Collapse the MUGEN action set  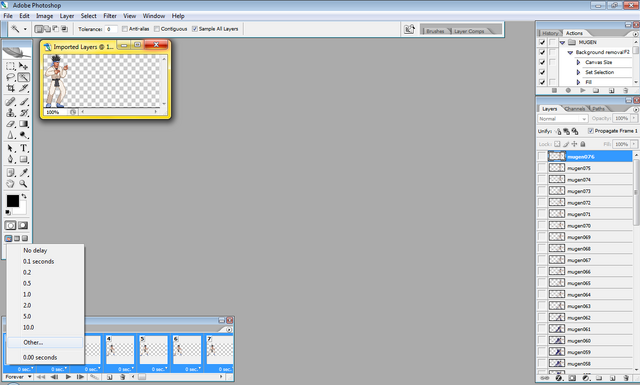point(562,42)
